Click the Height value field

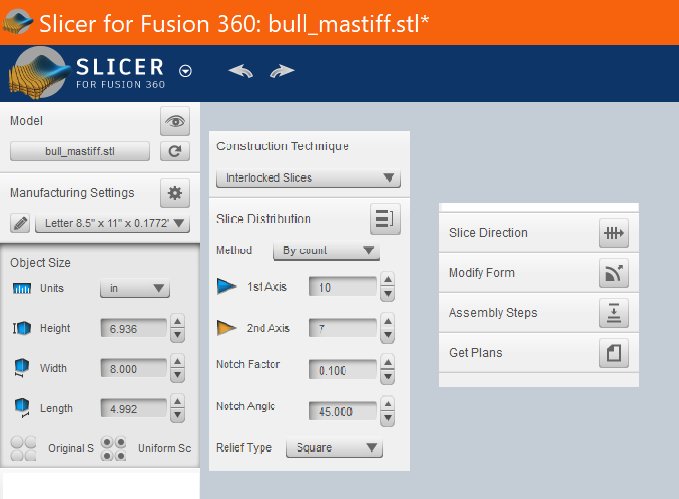coord(133,328)
